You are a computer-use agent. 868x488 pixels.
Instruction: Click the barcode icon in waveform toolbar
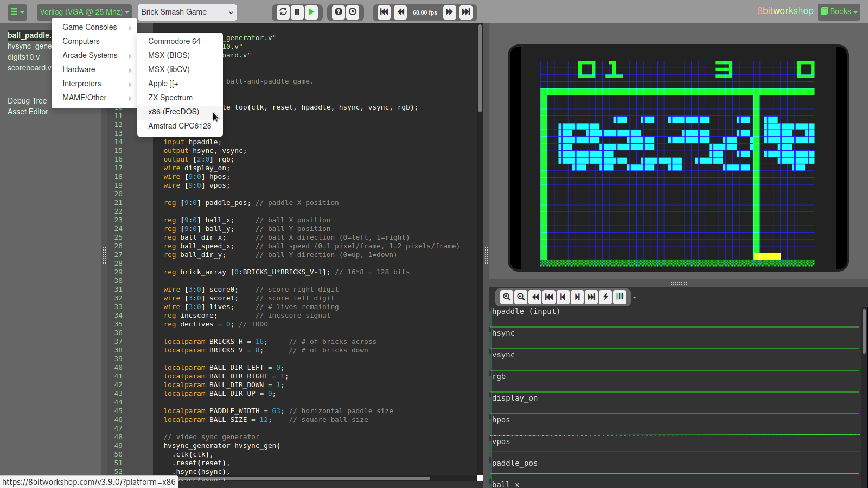620,297
